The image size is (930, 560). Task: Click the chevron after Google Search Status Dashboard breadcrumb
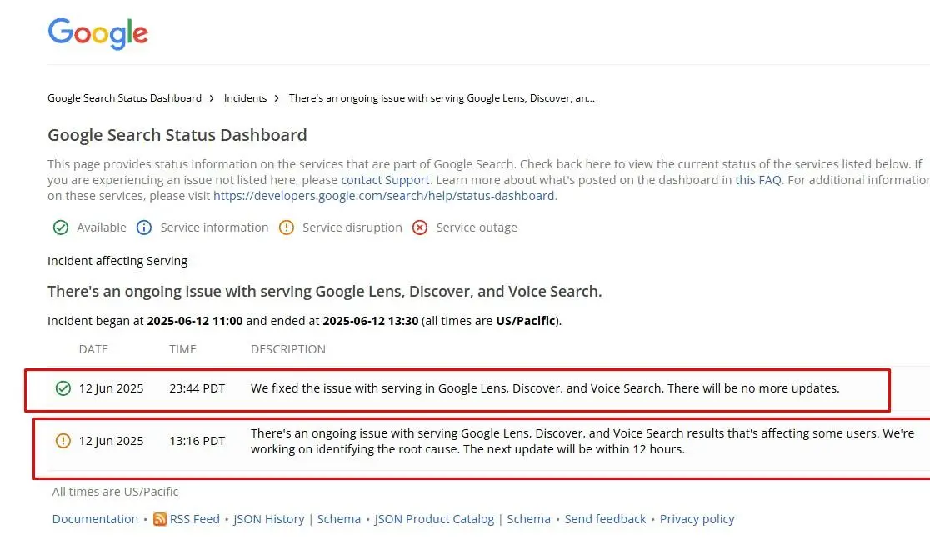(x=212, y=98)
